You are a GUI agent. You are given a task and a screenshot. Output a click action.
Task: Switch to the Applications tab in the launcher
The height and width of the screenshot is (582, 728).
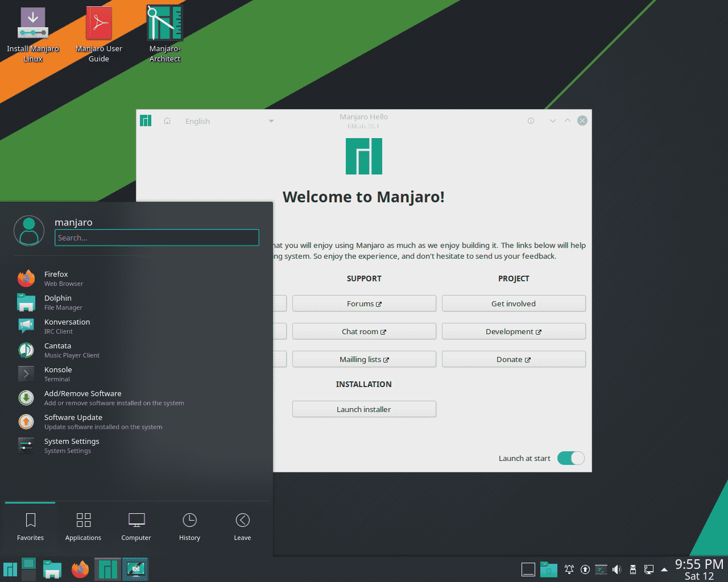[83, 526]
